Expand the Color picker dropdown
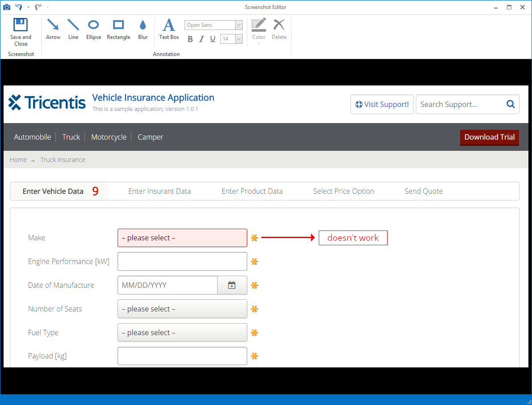Screen dimensions: 532x405 [x=259, y=43]
